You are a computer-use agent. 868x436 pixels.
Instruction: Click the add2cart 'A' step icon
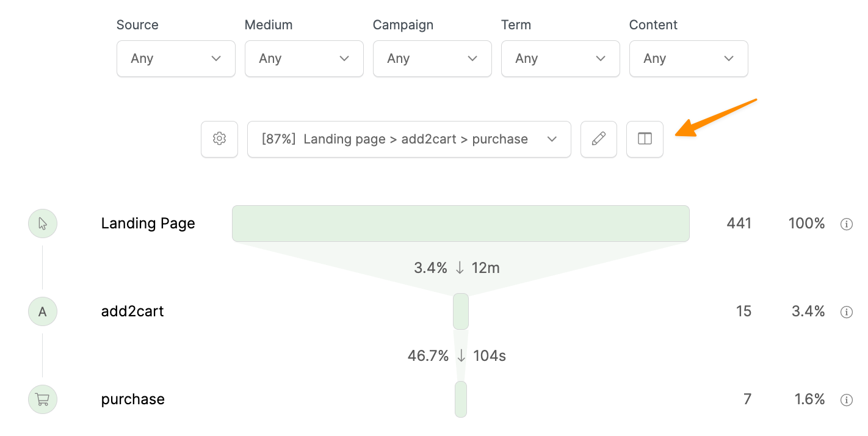43,311
